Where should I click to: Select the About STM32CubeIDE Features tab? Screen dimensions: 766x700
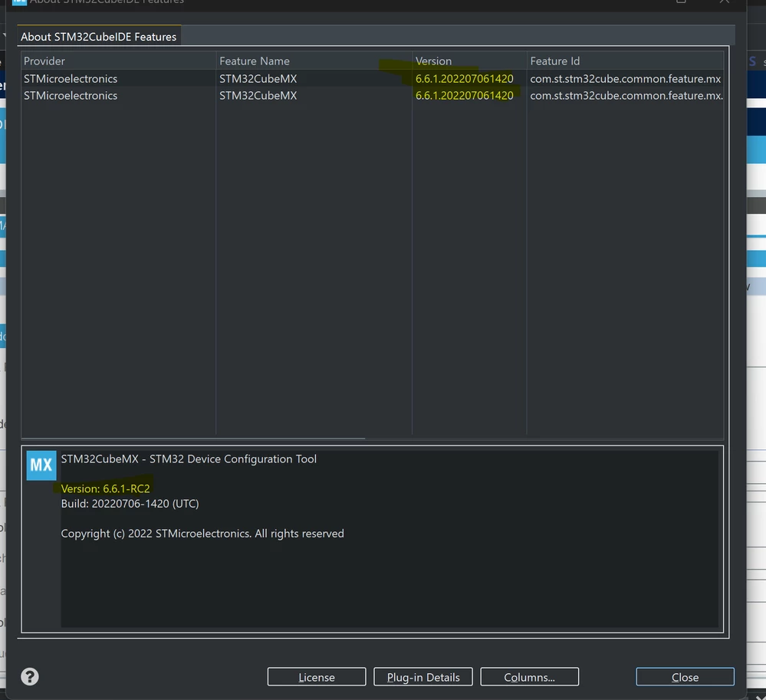[x=99, y=37]
